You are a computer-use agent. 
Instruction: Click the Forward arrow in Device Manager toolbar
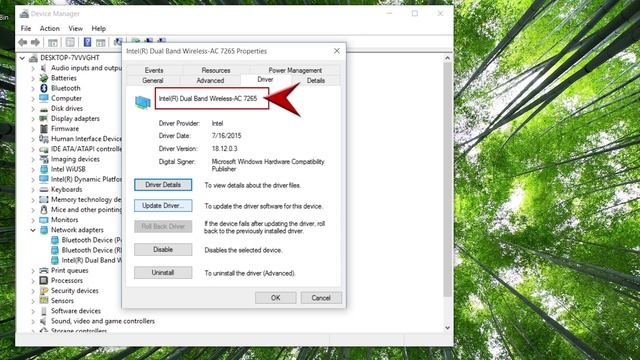click(x=36, y=42)
